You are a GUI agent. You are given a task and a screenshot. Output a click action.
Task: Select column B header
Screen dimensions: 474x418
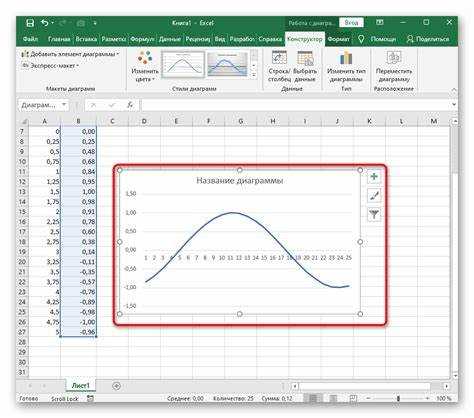(x=78, y=121)
